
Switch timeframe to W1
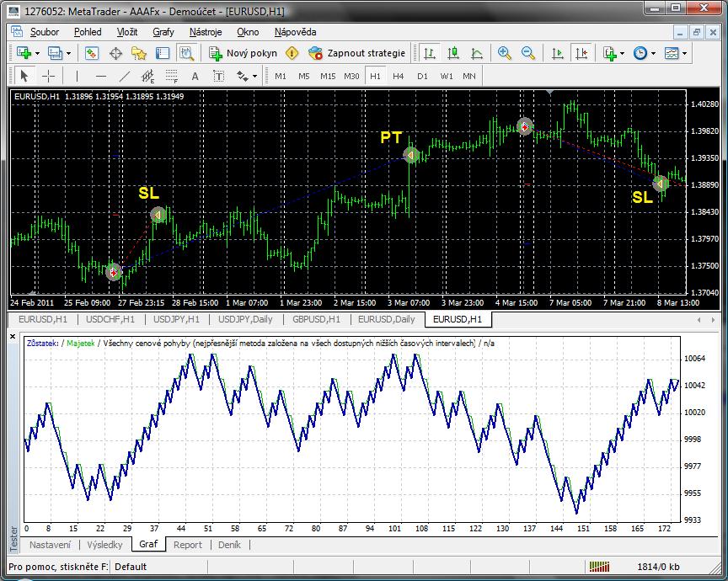coord(447,76)
